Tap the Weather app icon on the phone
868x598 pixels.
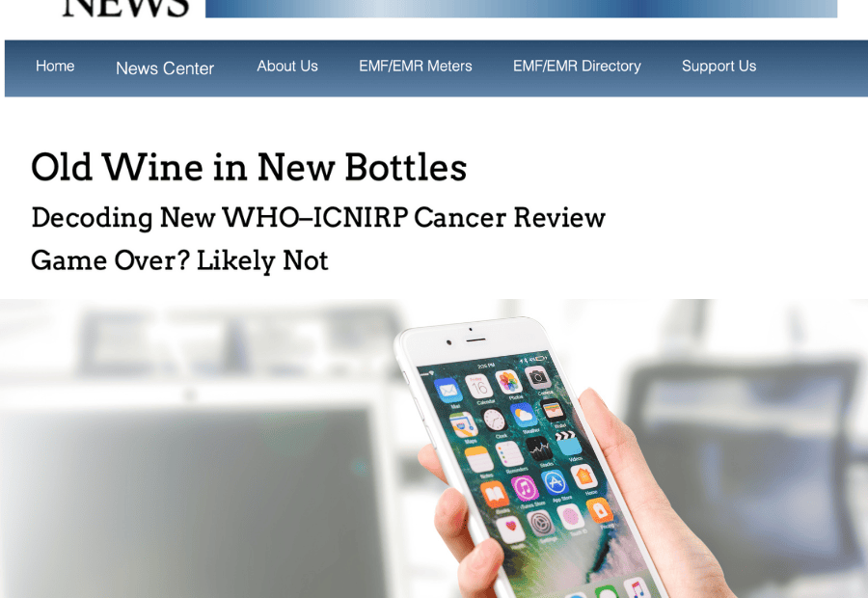click(523, 415)
